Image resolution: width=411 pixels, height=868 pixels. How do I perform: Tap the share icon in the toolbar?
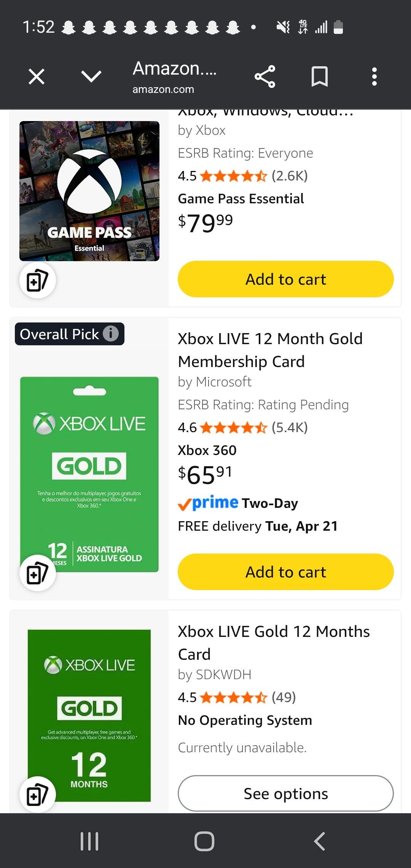pos(265,77)
